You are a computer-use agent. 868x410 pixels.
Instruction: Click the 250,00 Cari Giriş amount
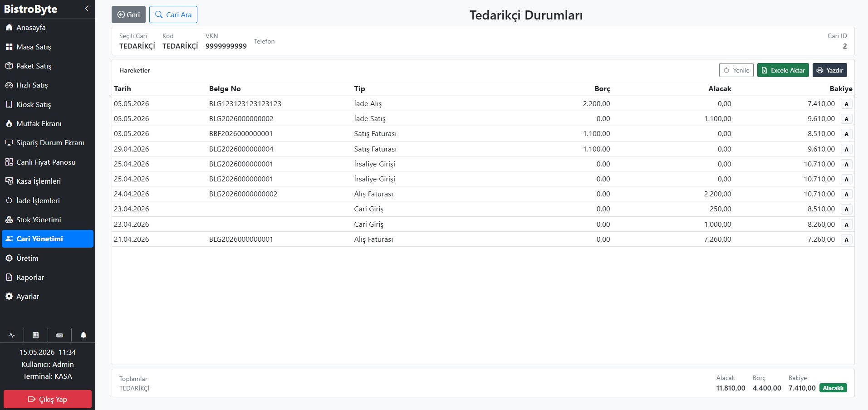point(721,209)
